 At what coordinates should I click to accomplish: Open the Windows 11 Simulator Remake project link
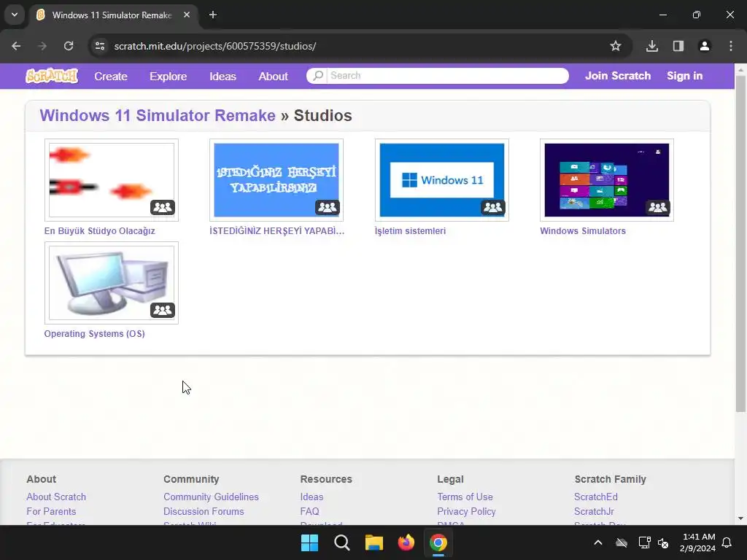click(x=158, y=115)
